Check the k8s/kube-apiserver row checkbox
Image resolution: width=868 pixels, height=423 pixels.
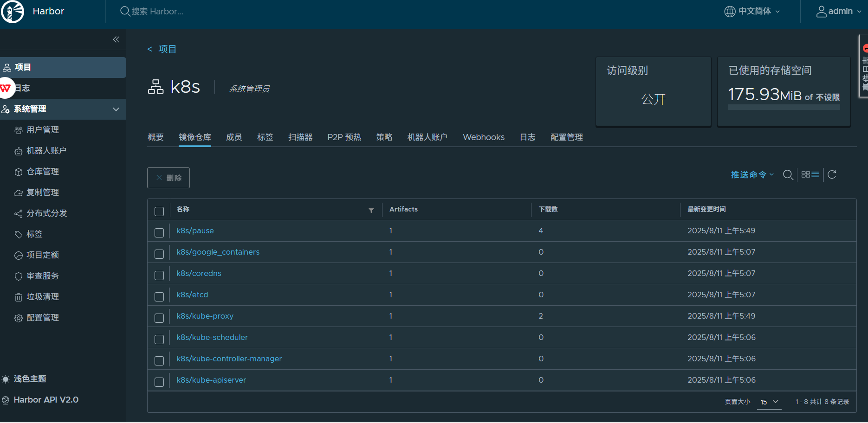(x=159, y=382)
